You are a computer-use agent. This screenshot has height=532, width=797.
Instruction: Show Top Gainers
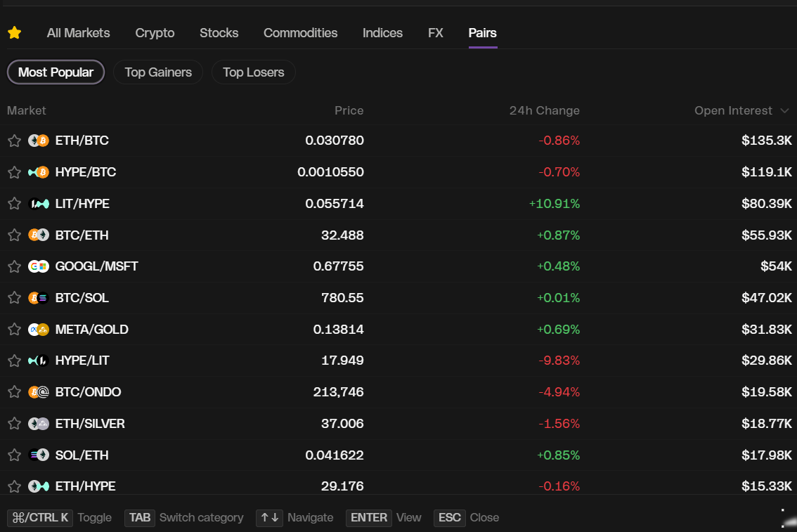click(x=158, y=72)
